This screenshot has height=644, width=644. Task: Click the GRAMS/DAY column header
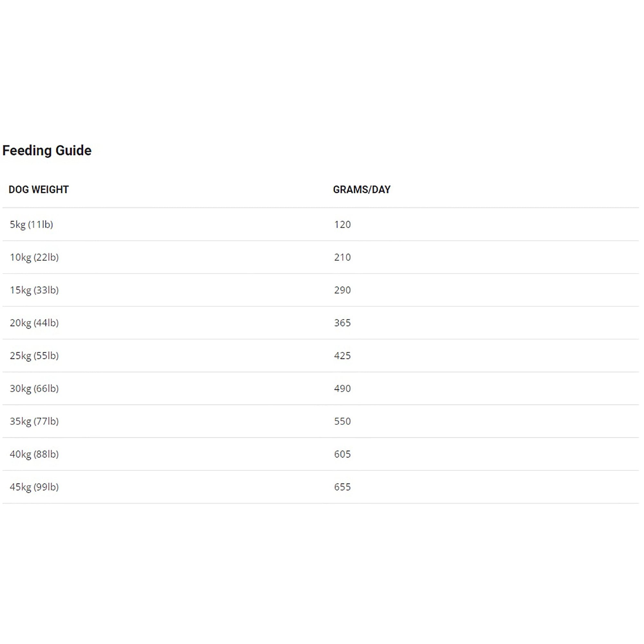[x=362, y=190]
